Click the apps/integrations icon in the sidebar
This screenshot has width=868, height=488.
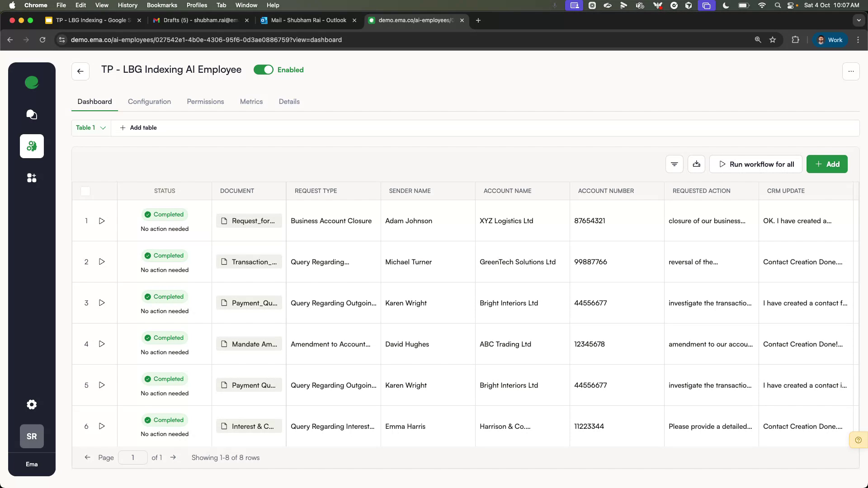32,178
